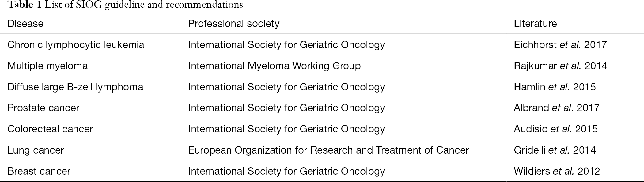
Task: Open the Rajkumar et al. 2014 citation
Action: (560, 66)
